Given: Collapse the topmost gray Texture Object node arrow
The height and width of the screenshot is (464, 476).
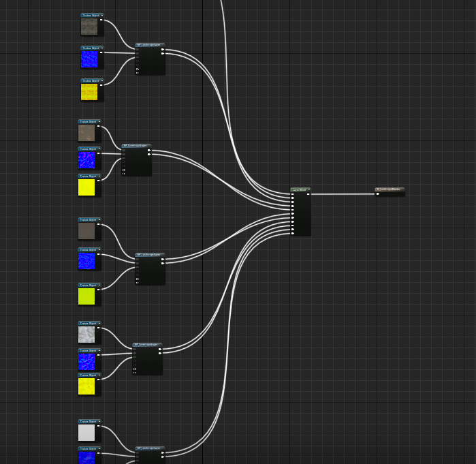Looking at the screenshot, I should click(102, 15).
